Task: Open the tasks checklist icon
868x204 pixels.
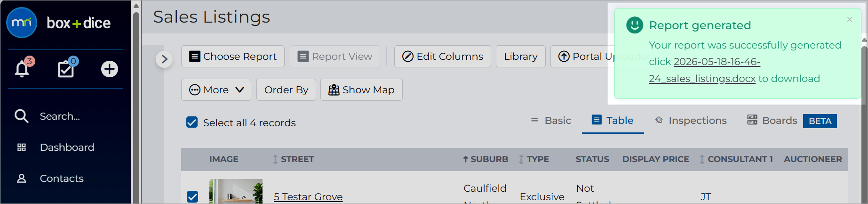Action: [66, 69]
